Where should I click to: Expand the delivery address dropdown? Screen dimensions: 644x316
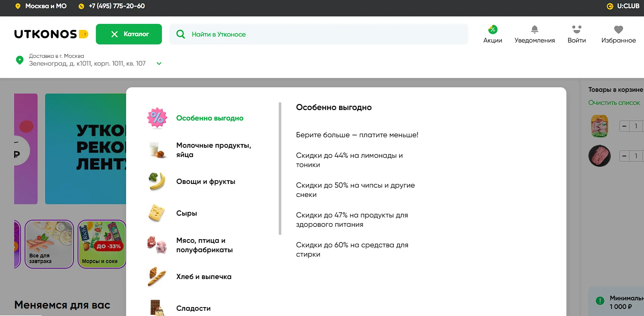coord(159,63)
